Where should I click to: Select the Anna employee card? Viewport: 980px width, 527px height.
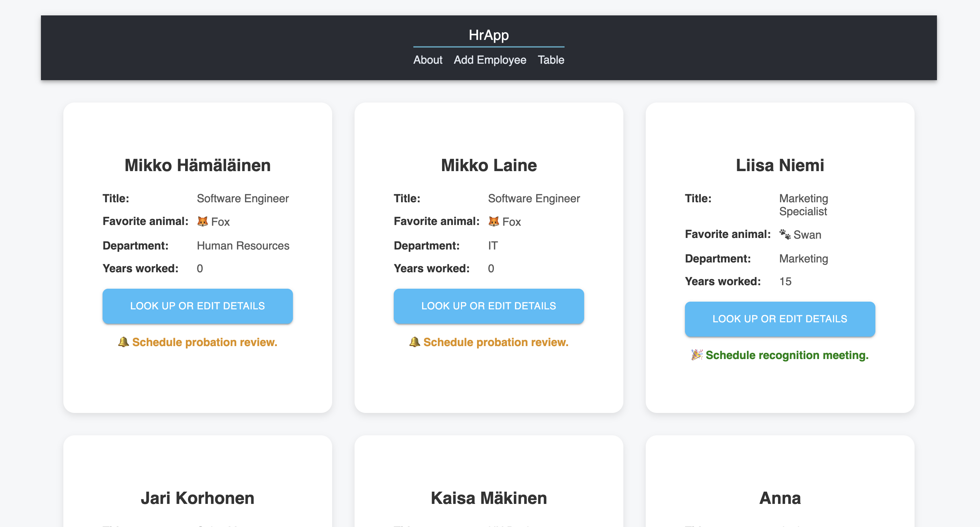point(780,498)
